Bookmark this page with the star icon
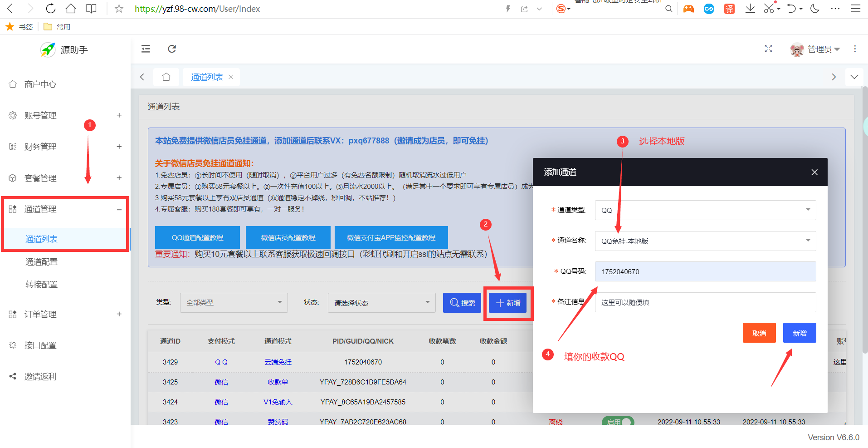 pyautogui.click(x=119, y=9)
